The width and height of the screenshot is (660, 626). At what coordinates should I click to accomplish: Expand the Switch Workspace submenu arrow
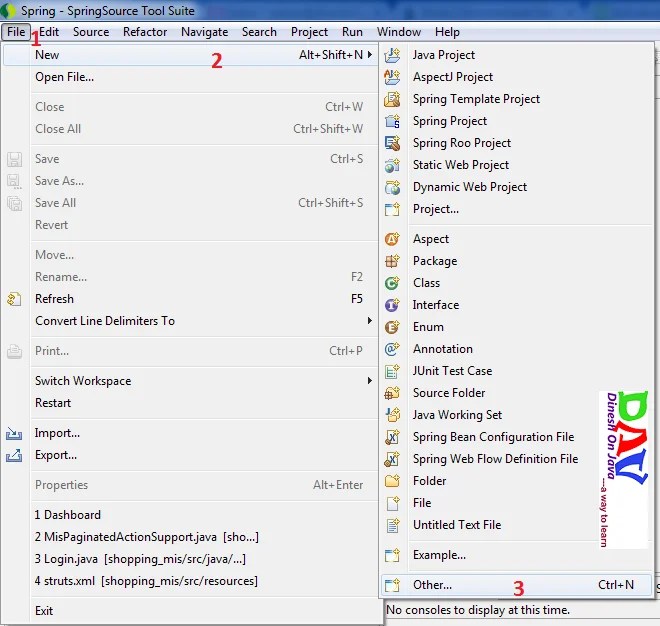click(x=370, y=381)
